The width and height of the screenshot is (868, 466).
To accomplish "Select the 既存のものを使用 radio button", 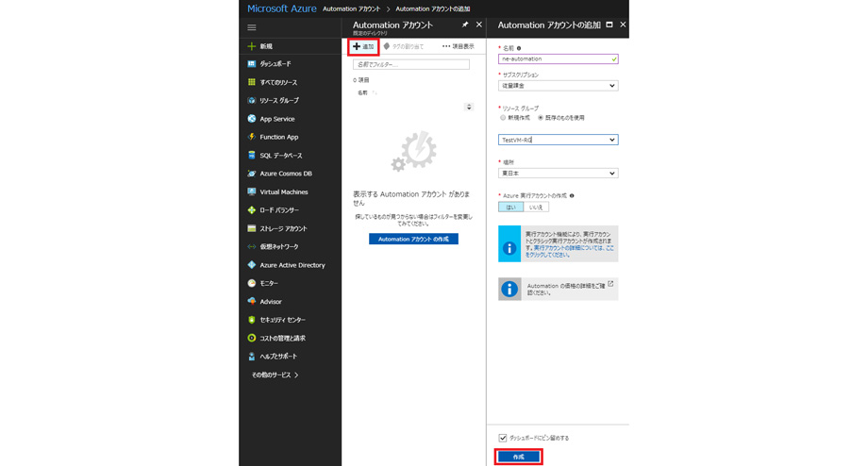I will 541,118.
